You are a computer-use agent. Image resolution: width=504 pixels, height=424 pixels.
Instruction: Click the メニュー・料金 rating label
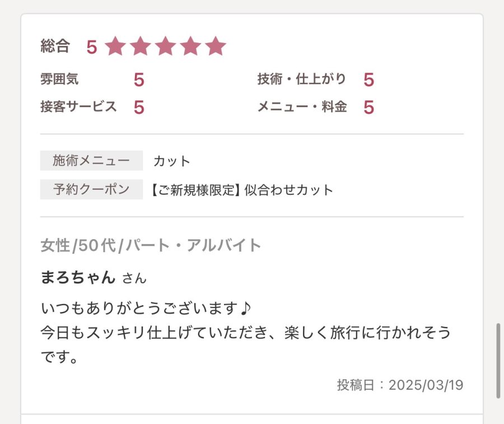302,106
